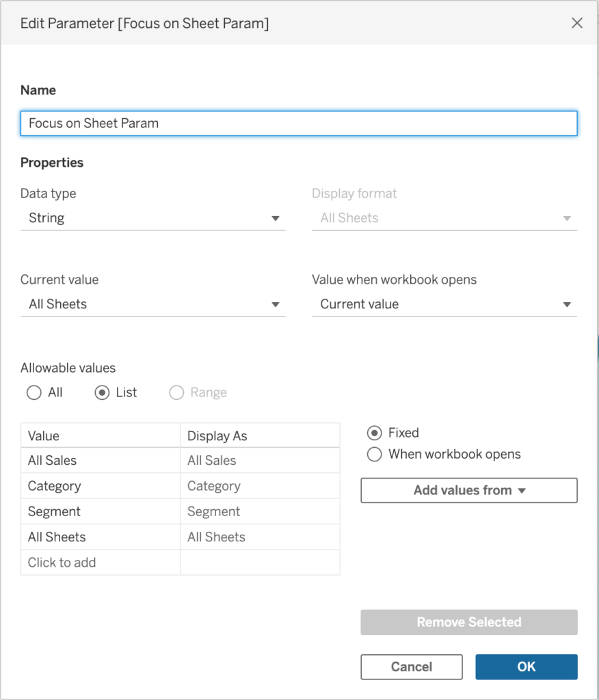Select the List radio button
The width and height of the screenshot is (599, 700).
click(103, 393)
